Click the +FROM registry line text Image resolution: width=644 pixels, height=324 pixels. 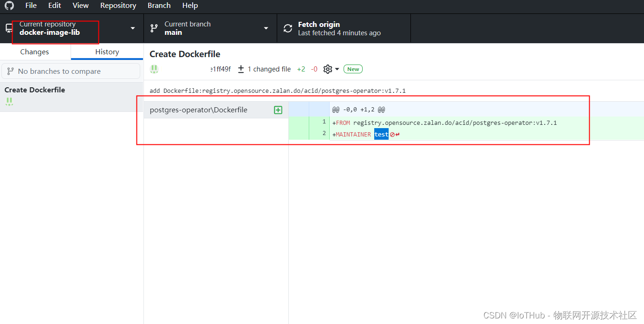444,123
